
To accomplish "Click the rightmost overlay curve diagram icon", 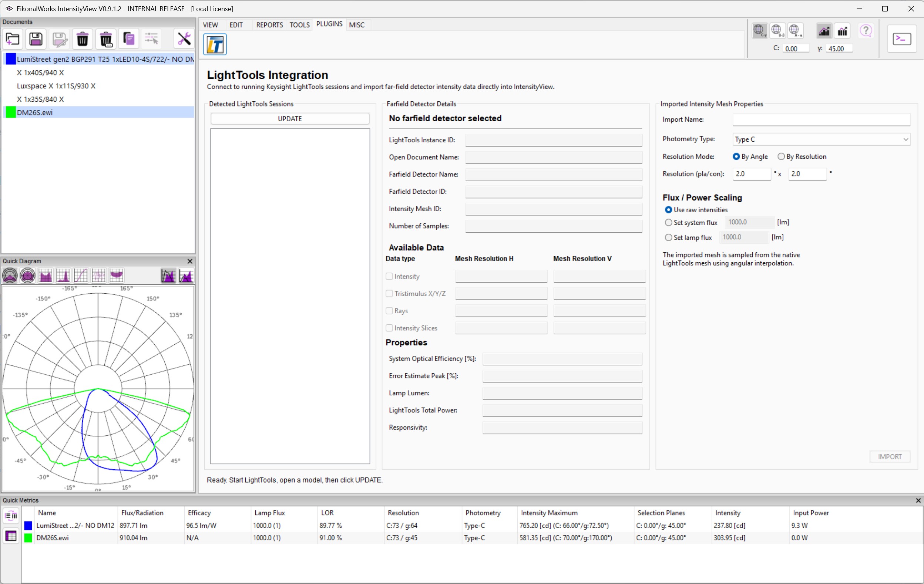I will (187, 275).
